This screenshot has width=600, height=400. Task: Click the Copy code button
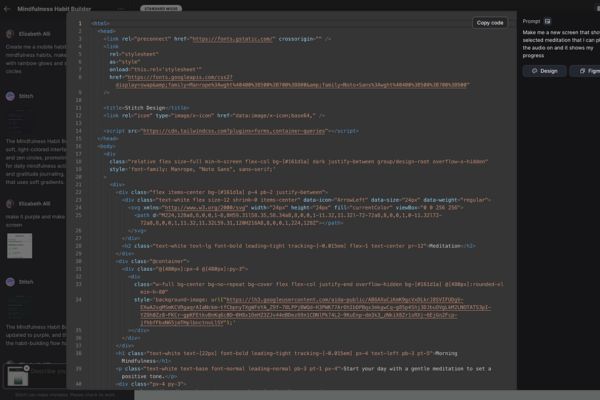pyautogui.click(x=490, y=22)
